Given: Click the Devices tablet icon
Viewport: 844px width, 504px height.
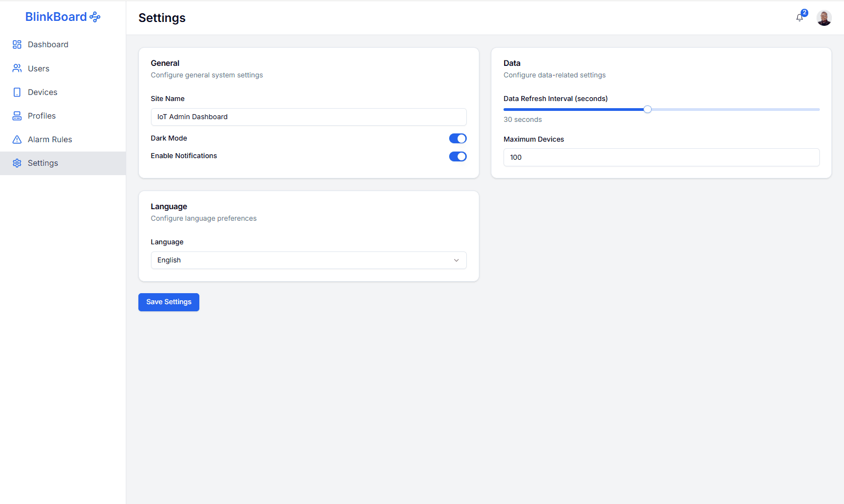Looking at the screenshot, I should (17, 92).
